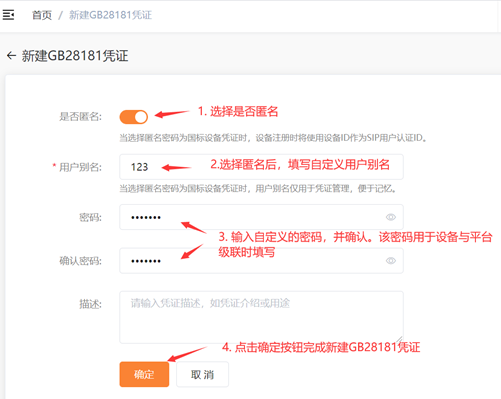
Task: Select the 密码 field label
Action: [x=90, y=217]
